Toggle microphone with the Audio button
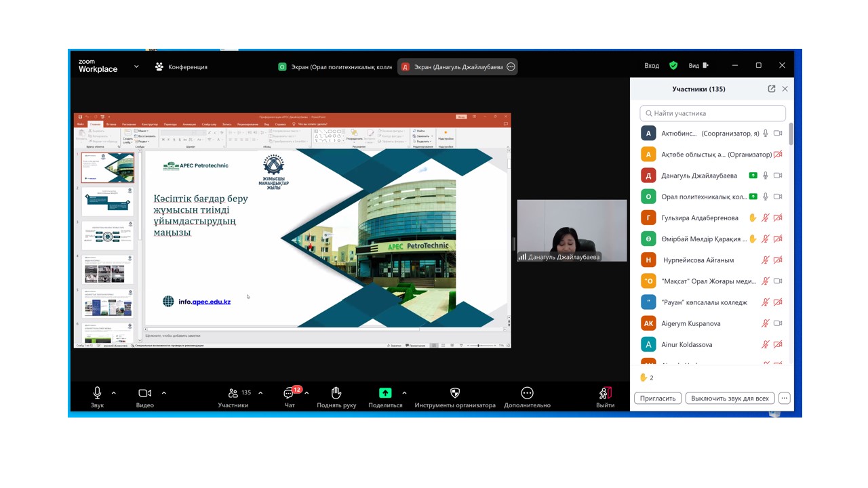The image size is (868, 488). tap(97, 393)
